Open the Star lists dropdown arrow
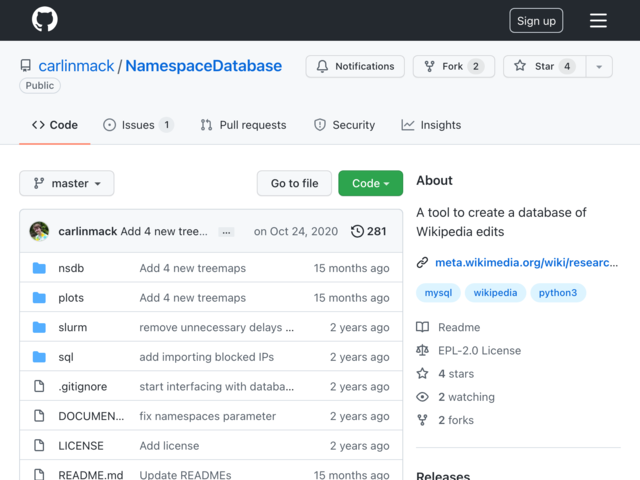 tap(599, 67)
